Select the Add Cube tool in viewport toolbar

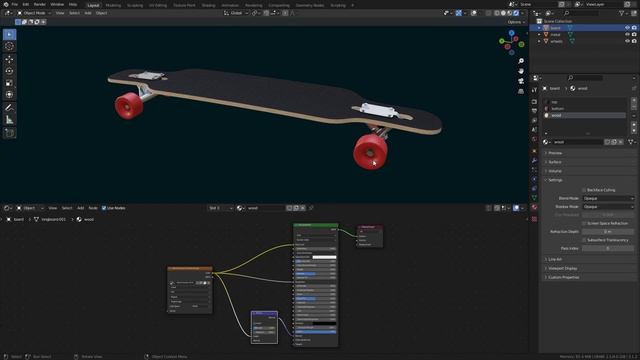coord(9,133)
